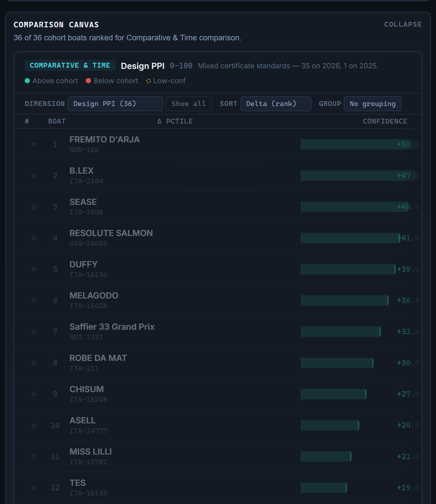Click the DUFFY +39.0 delta bar
This screenshot has height=504, width=436.
coord(348,269)
